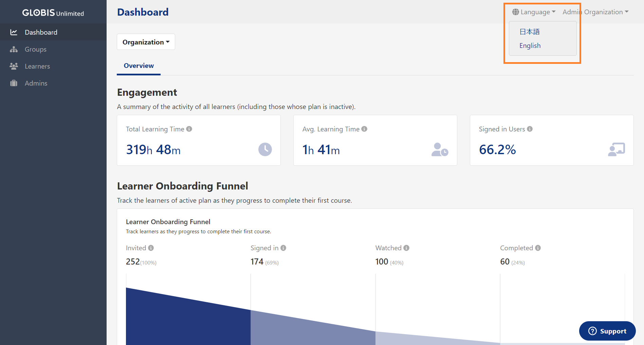The width and height of the screenshot is (644, 345).
Task: Click info icon beside Total Learning Time
Action: [189, 129]
